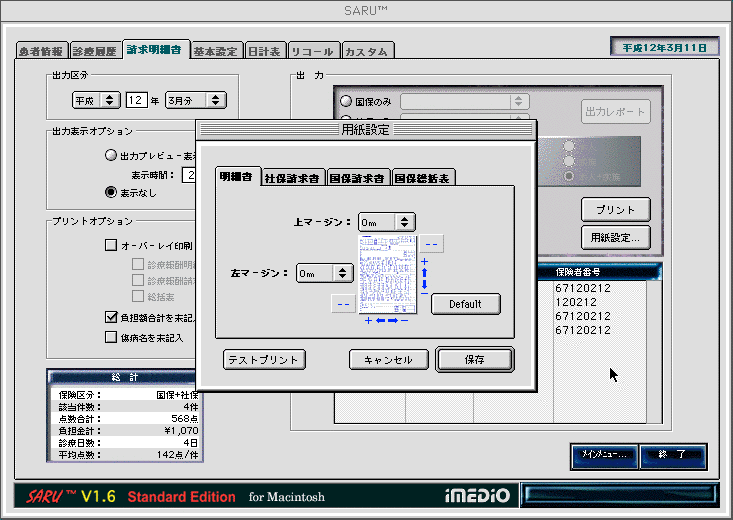The height and width of the screenshot is (520, 733).
Task: Click the 平均点数 142点/件 summary row
Action: click(128, 455)
